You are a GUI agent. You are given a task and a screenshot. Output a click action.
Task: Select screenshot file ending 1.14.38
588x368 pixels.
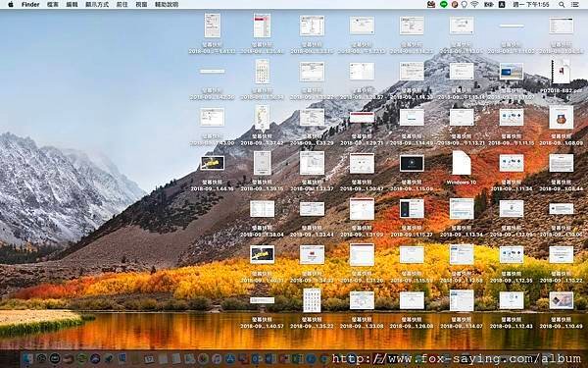pos(412,72)
